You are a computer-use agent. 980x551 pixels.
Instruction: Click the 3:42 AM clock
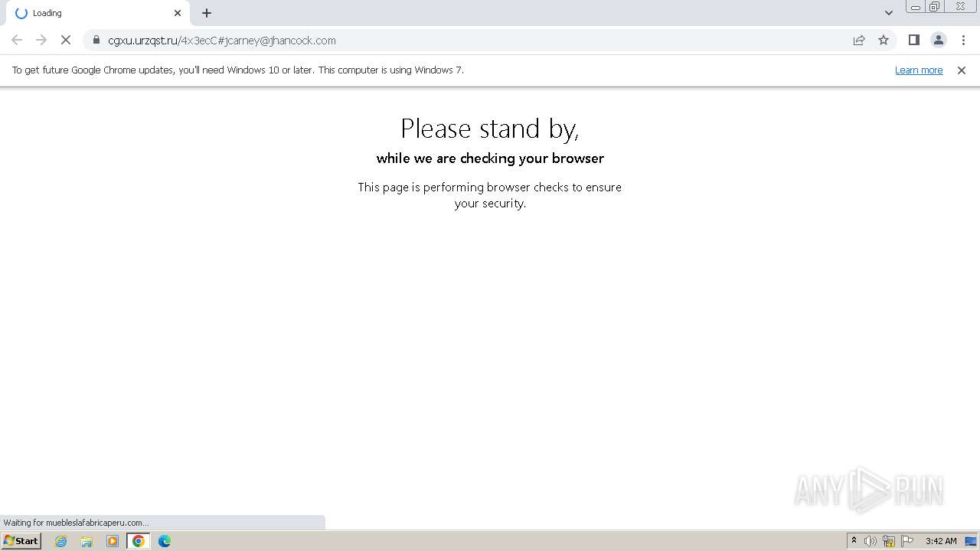(941, 541)
